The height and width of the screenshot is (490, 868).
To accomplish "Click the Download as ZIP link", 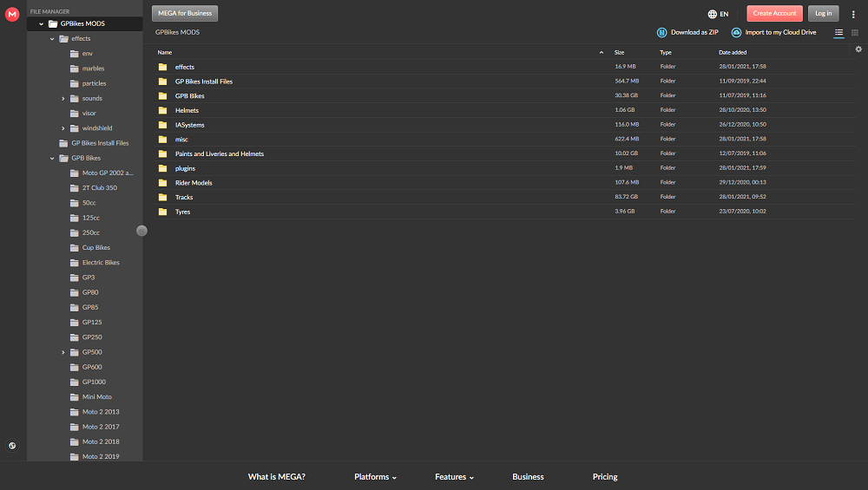I will 694,33.
